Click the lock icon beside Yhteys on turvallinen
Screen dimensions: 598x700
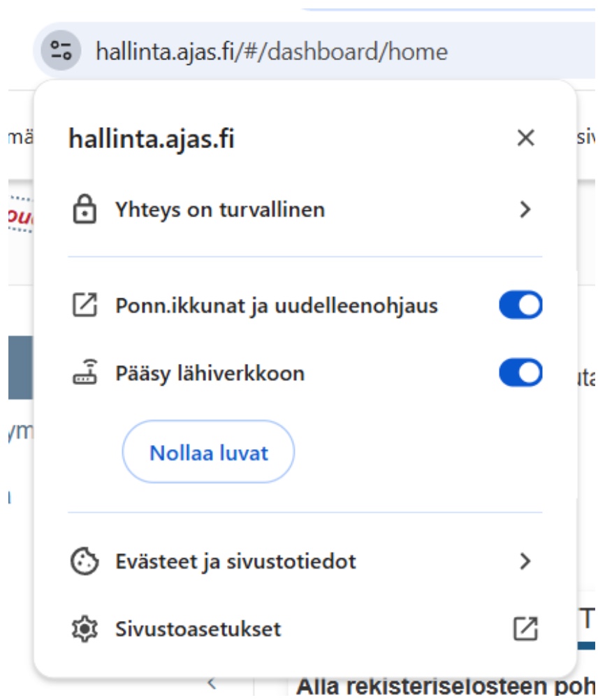click(x=85, y=210)
